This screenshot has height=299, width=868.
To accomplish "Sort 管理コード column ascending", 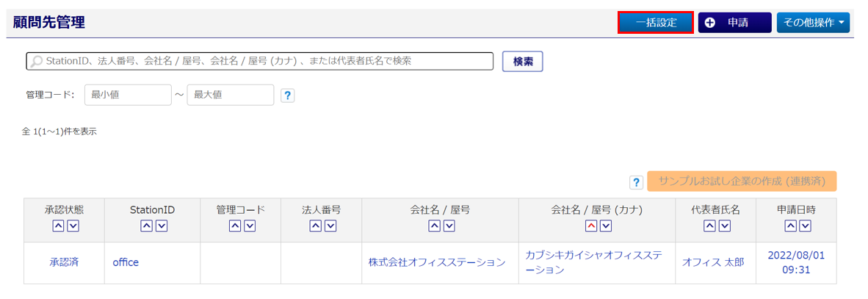I will (x=234, y=226).
